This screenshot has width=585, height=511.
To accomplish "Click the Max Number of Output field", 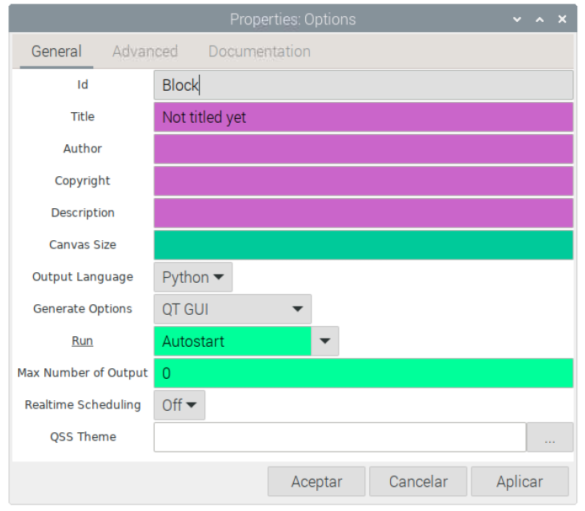I will pos(363,373).
